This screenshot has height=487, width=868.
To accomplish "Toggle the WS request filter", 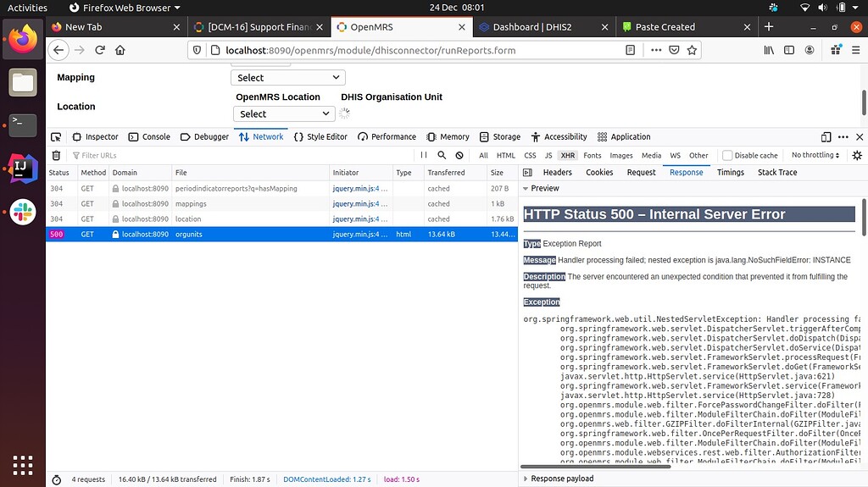I will coord(675,156).
